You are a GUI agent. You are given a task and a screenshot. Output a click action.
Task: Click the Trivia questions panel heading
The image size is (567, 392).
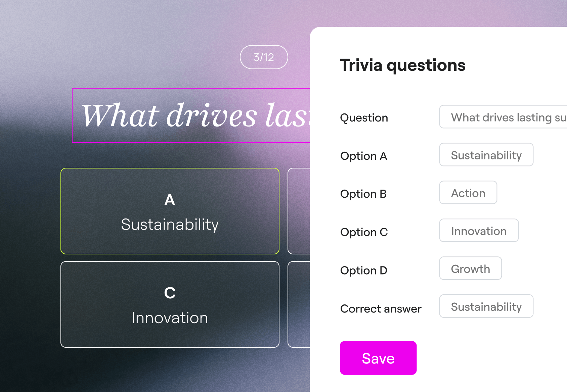403,65
